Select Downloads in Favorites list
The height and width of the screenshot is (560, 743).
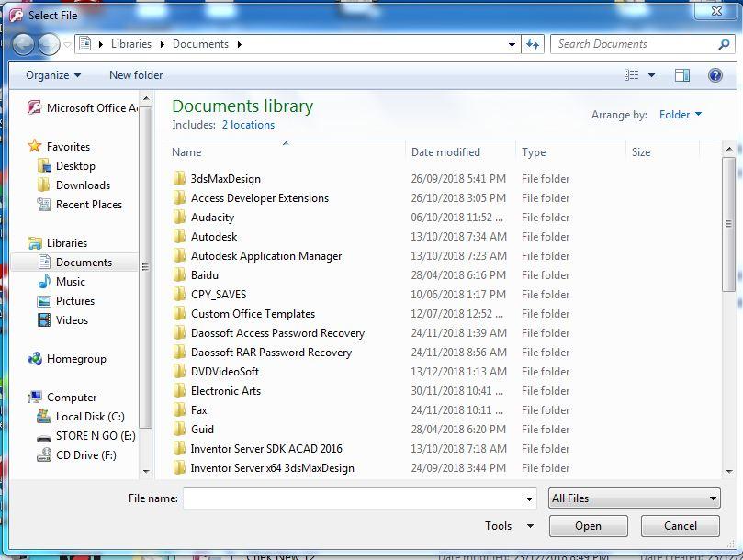point(83,185)
